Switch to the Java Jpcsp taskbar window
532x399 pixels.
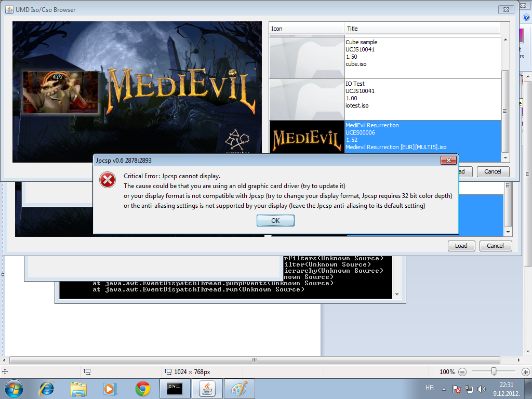(207, 388)
